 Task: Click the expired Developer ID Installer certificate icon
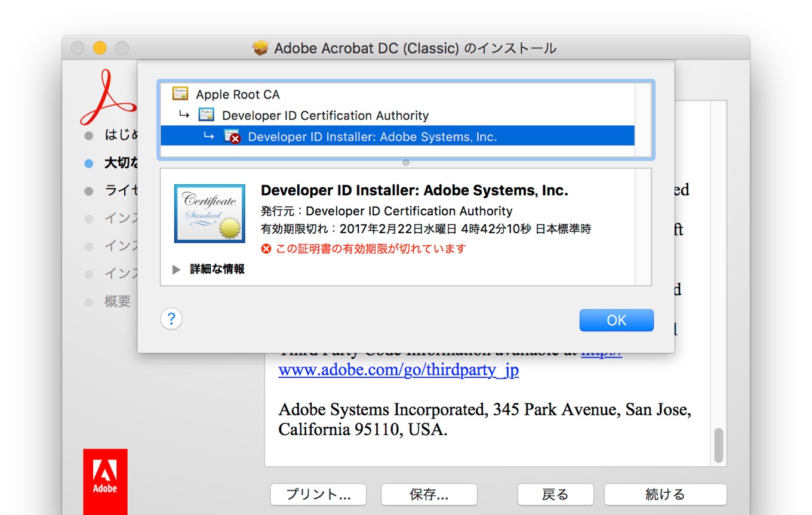point(232,137)
